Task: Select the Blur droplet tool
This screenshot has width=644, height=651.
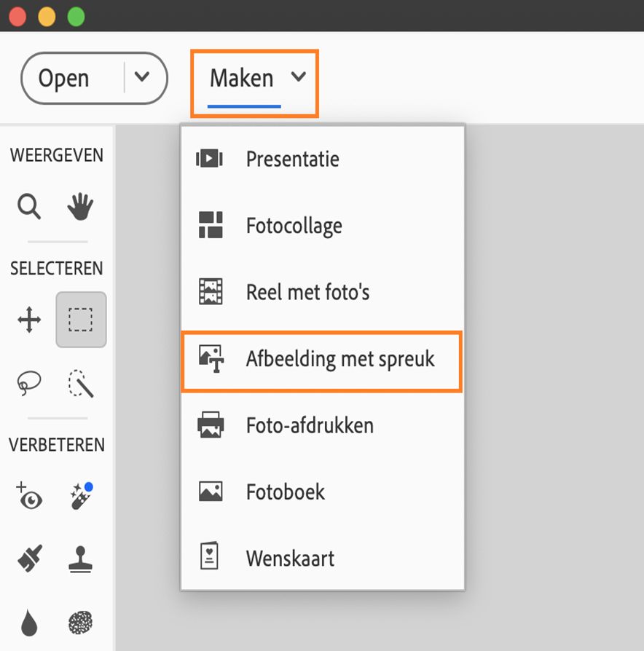Action: 29,623
